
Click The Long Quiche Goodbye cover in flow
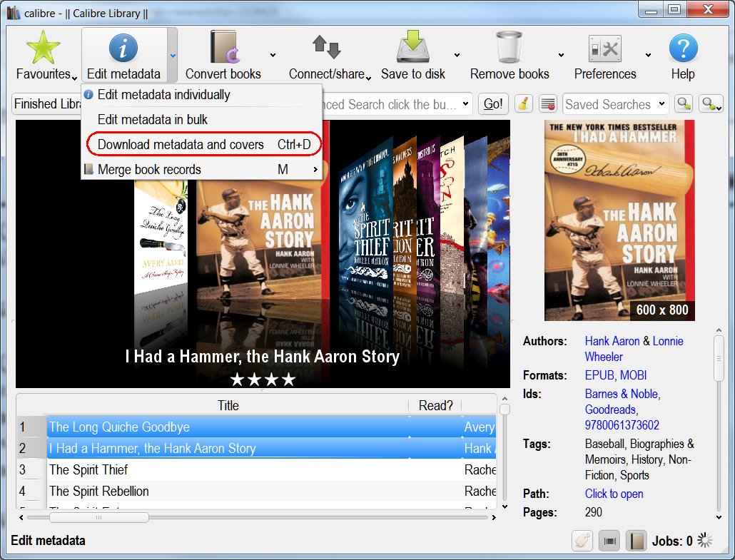(x=161, y=238)
